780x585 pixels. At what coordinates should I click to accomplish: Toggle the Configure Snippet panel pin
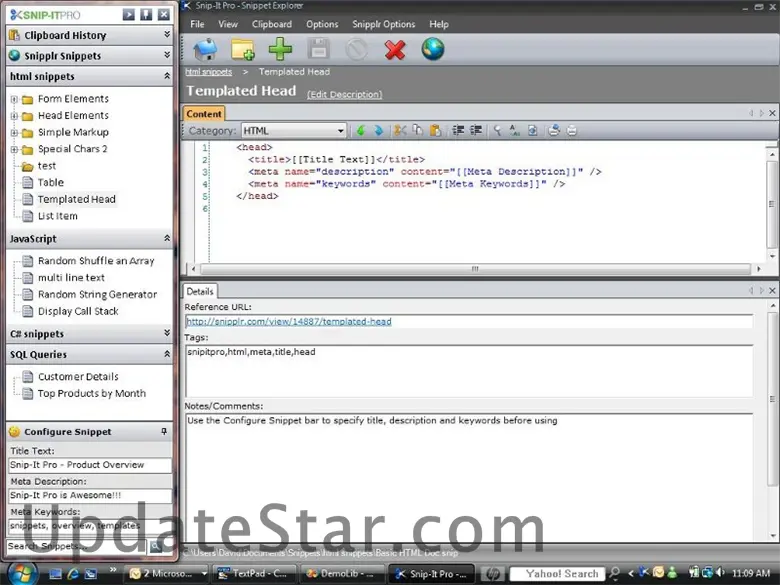click(x=164, y=432)
